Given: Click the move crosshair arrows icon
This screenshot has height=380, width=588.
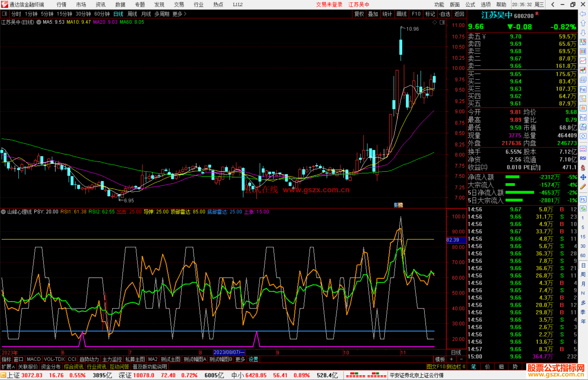Looking at the screenshot, I should 583,177.
